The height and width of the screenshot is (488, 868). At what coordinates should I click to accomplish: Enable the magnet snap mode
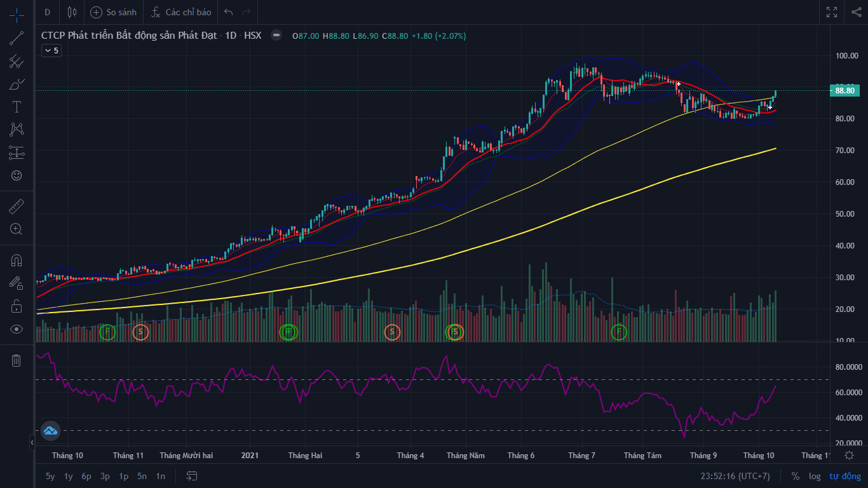17,261
